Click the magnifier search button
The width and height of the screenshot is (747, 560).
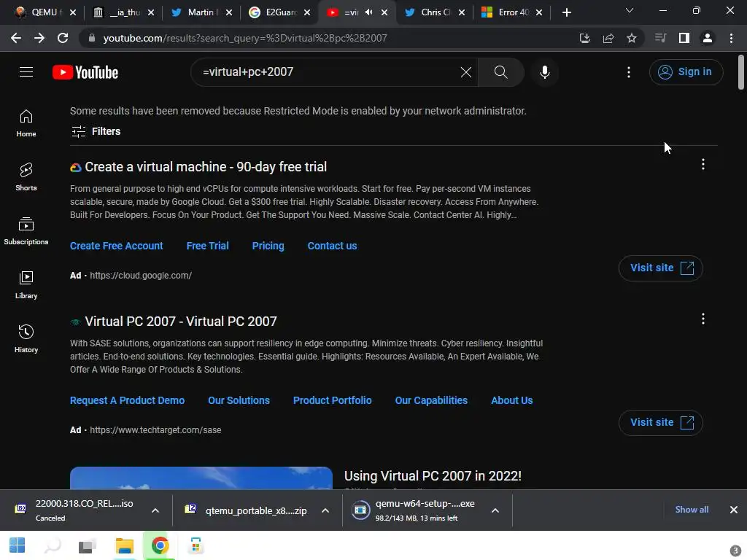coord(500,72)
